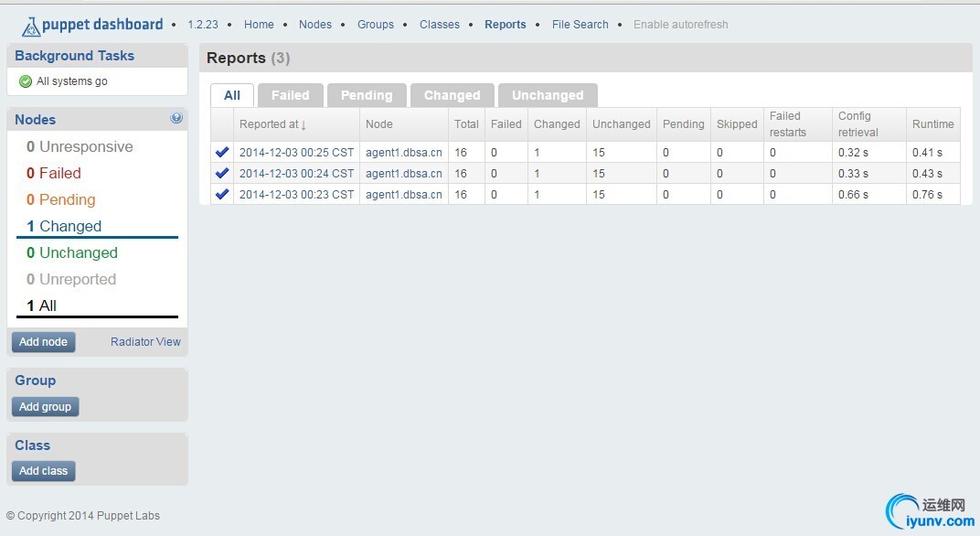Image resolution: width=980 pixels, height=536 pixels.
Task: Click the Runtime value 0.41 s
Action: tap(927, 152)
